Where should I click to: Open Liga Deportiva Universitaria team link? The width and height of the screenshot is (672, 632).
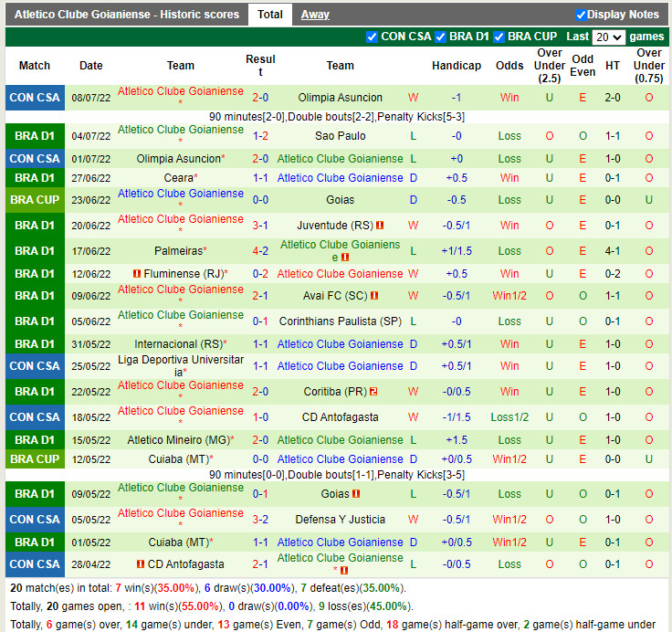coord(181,365)
